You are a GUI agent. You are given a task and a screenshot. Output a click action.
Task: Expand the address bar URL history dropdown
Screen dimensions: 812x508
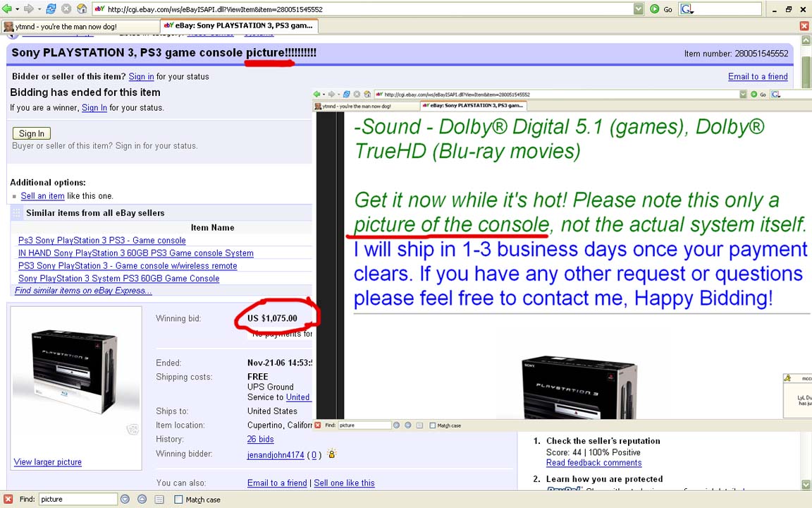click(x=639, y=8)
